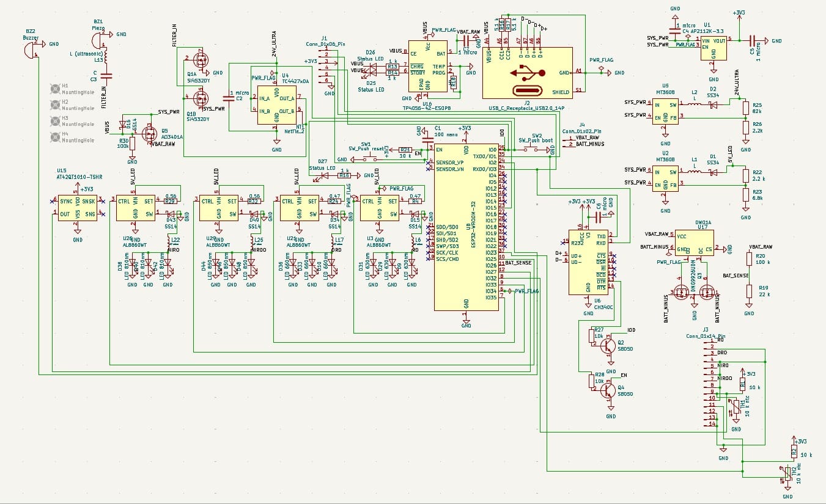Click the H4 MountingHole symbol

pyautogui.click(x=56, y=136)
